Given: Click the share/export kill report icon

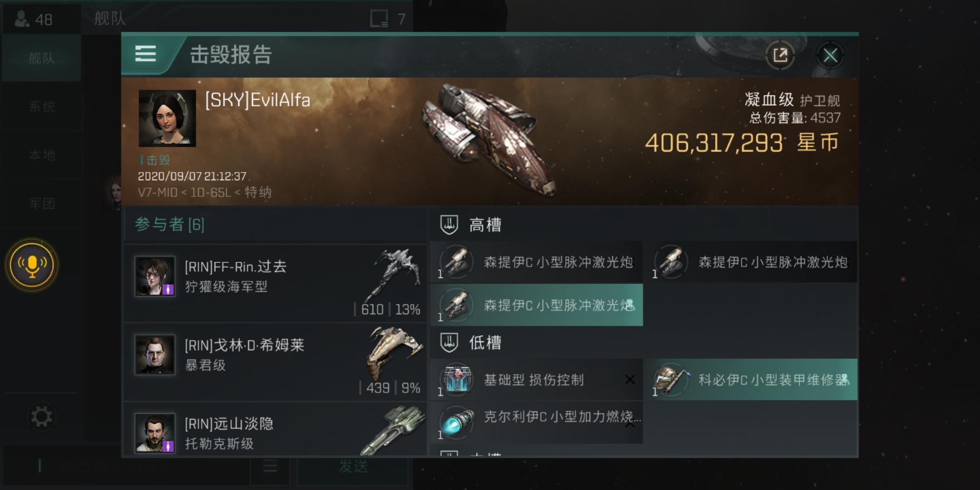Looking at the screenshot, I should tap(780, 55).
